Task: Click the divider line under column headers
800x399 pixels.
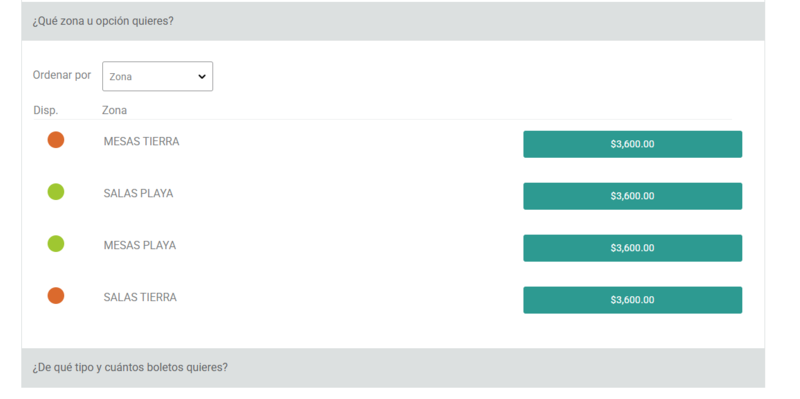Action: pyautogui.click(x=383, y=119)
